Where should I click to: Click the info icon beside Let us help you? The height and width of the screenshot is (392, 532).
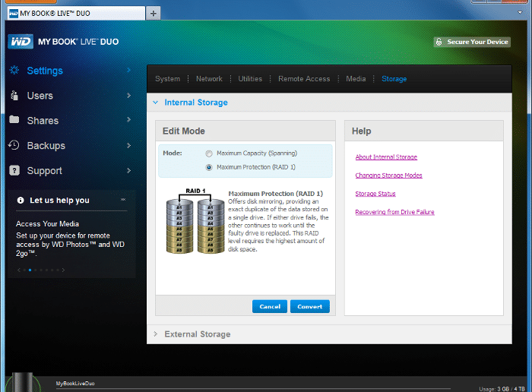(x=21, y=201)
